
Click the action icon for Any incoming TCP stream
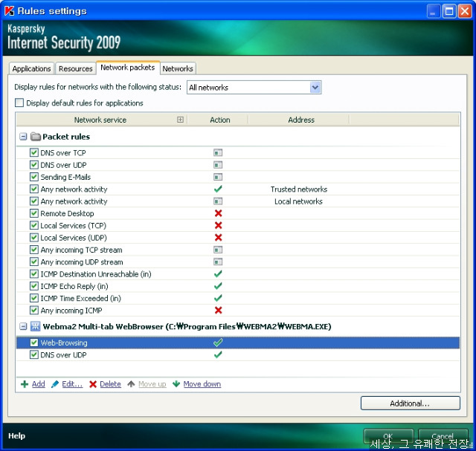tap(218, 250)
